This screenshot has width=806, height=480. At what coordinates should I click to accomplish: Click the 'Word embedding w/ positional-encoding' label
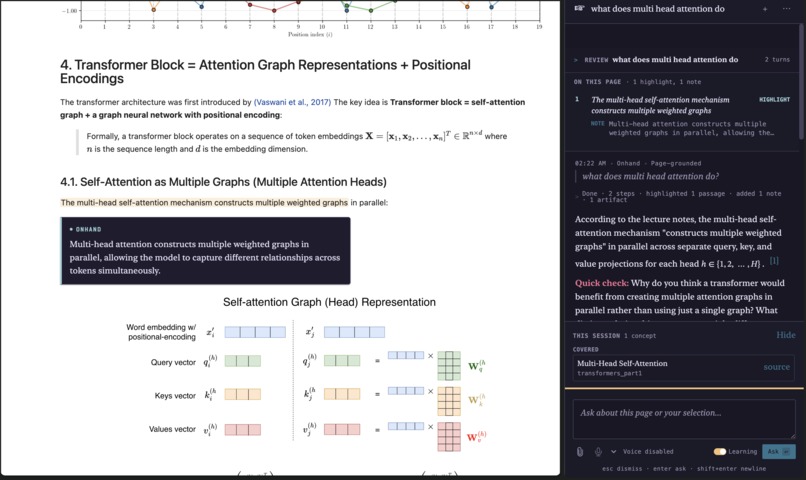coord(161,332)
